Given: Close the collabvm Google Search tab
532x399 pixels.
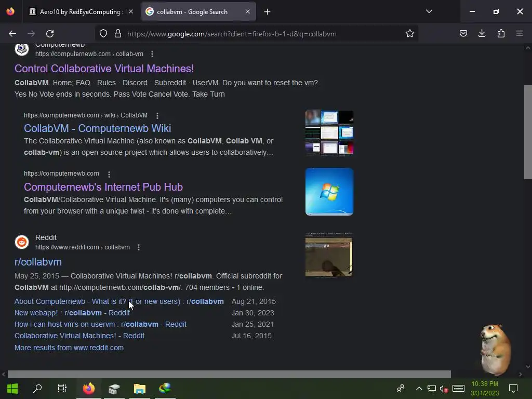Looking at the screenshot, I should click(x=248, y=11).
